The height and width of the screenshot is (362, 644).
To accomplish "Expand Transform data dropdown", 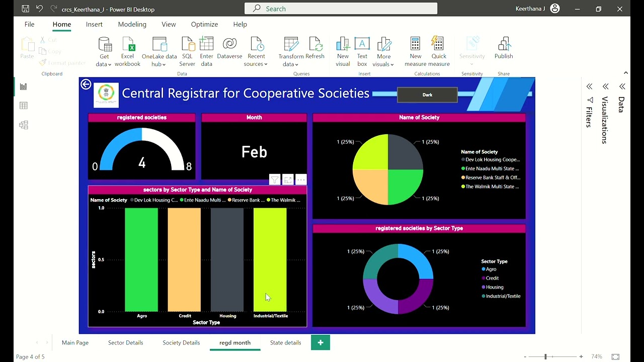I will 297,64.
